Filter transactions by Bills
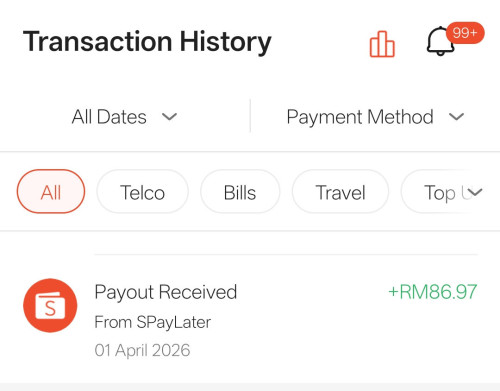Viewport: 500px width, 391px height. tap(240, 191)
